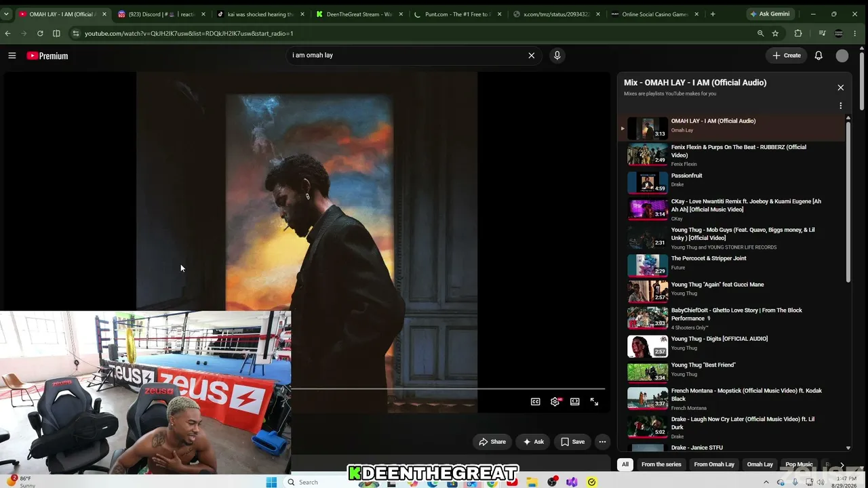Screen dimensions: 868x488
Task: Seek using the video progress bar
Action: click(x=448, y=389)
